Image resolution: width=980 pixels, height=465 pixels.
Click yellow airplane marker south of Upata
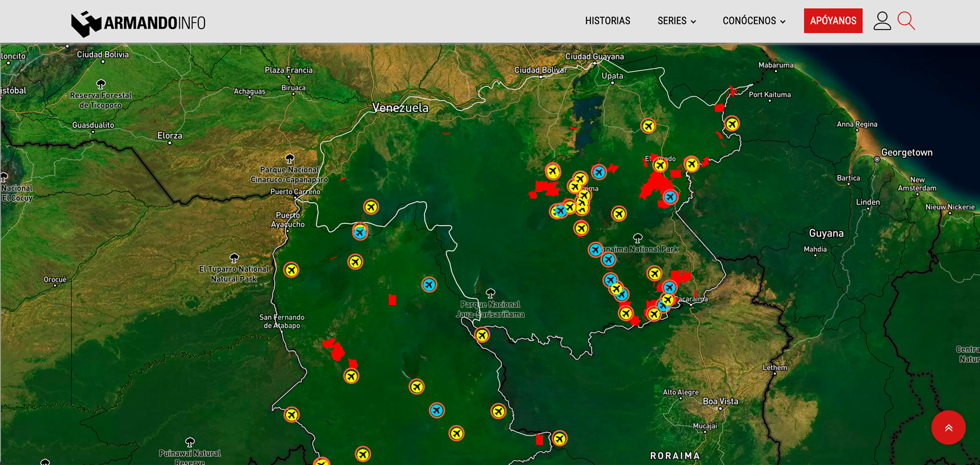(648, 126)
